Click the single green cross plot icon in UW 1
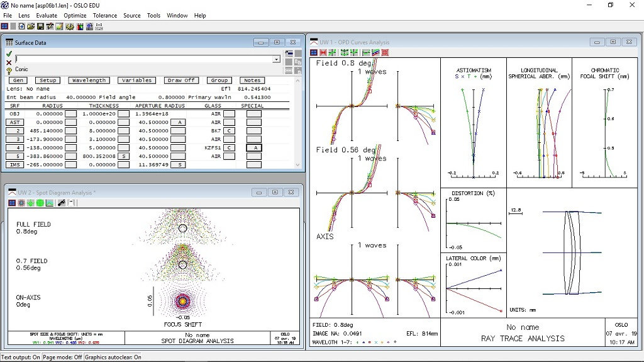 point(332,53)
